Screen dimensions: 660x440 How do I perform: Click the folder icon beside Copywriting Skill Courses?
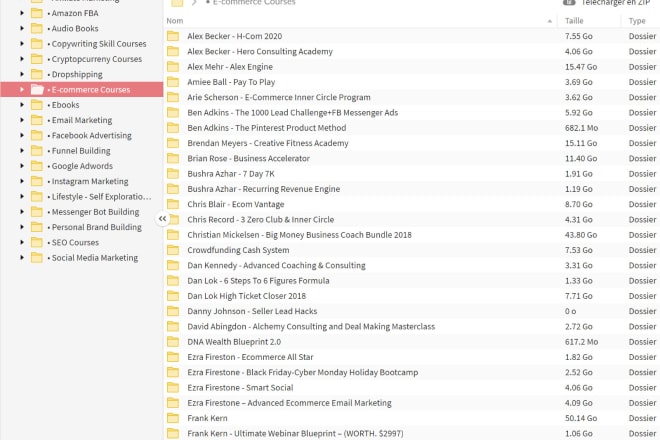tap(37, 44)
